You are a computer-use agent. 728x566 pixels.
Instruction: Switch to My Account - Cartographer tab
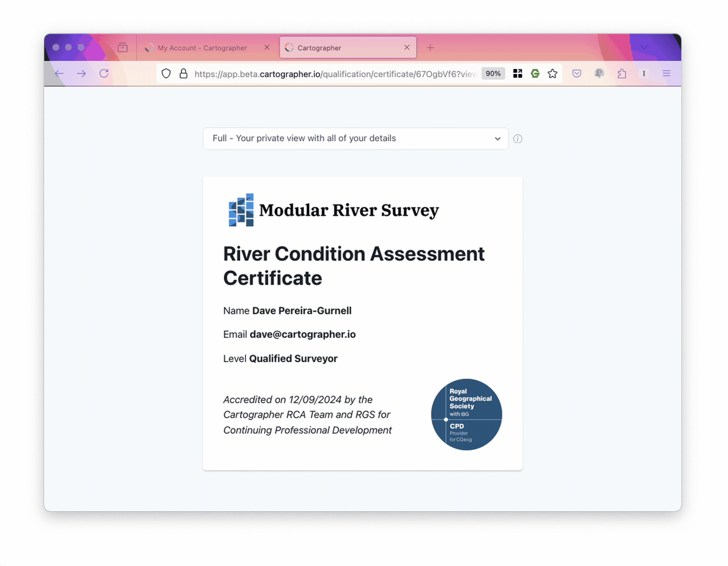point(203,48)
